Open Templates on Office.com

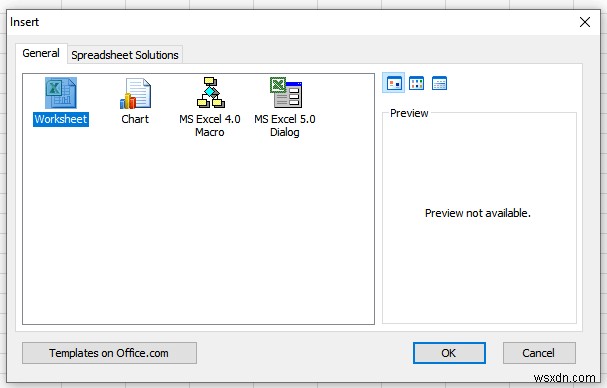click(x=109, y=353)
